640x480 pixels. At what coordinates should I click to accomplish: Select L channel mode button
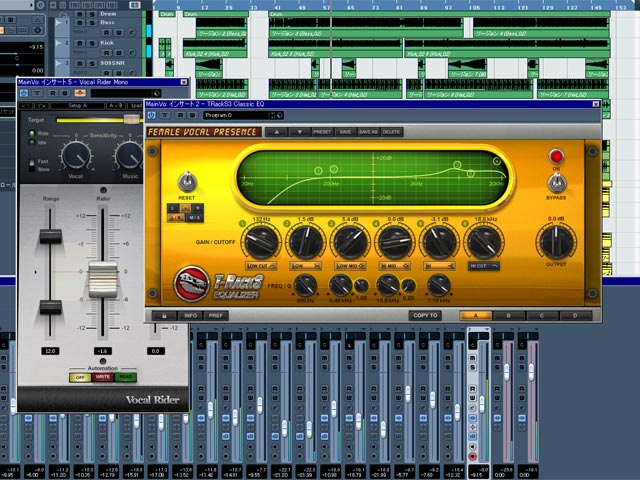pos(173,208)
